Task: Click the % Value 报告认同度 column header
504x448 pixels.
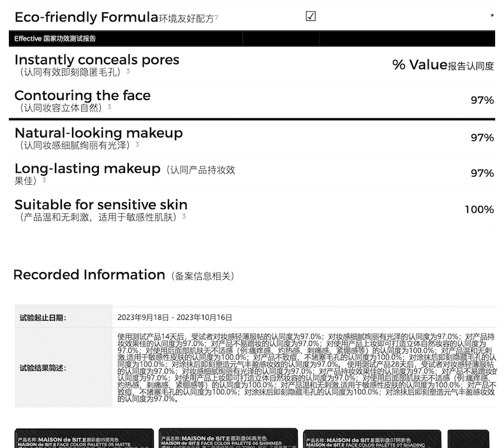Action: [x=443, y=65]
